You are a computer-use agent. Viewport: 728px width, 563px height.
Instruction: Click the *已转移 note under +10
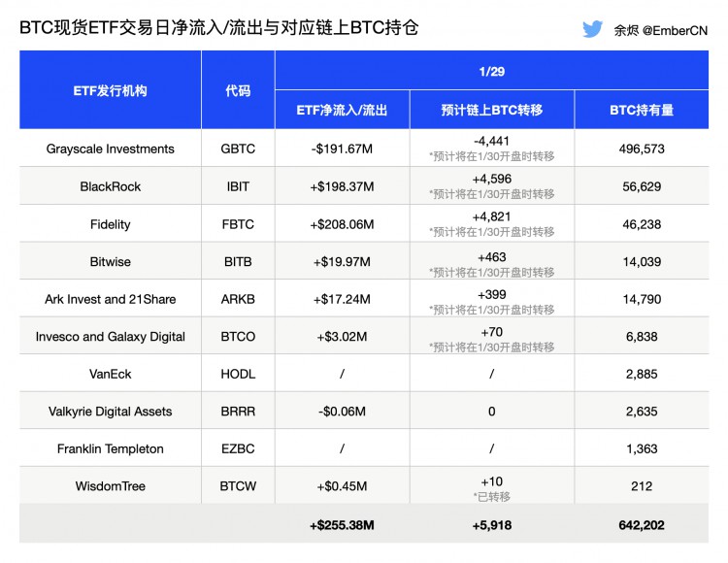click(492, 497)
